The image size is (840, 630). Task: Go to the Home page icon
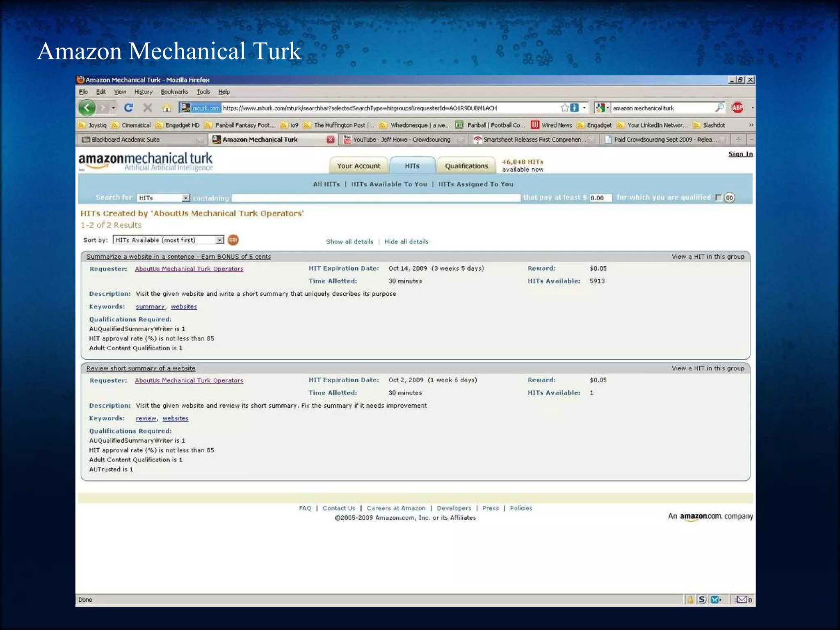coord(167,108)
